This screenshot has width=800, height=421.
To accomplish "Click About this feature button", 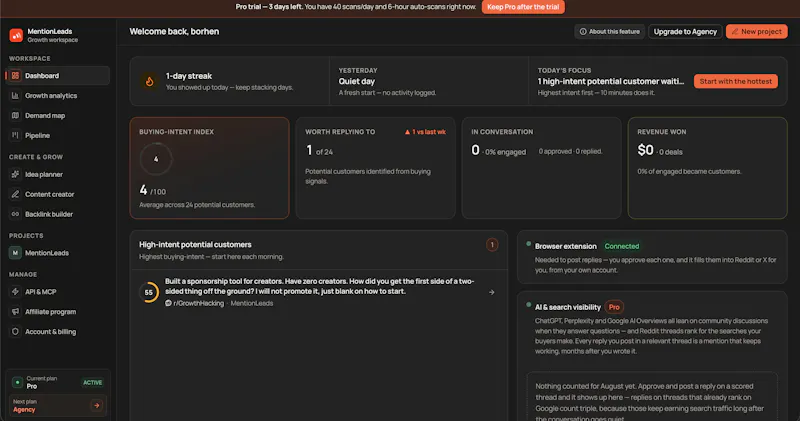I will (609, 32).
